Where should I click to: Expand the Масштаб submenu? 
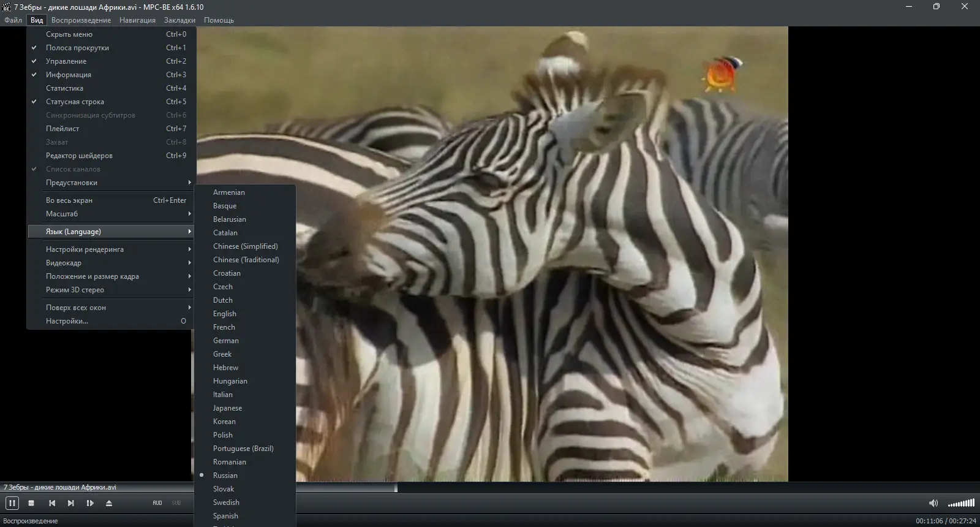tap(111, 214)
